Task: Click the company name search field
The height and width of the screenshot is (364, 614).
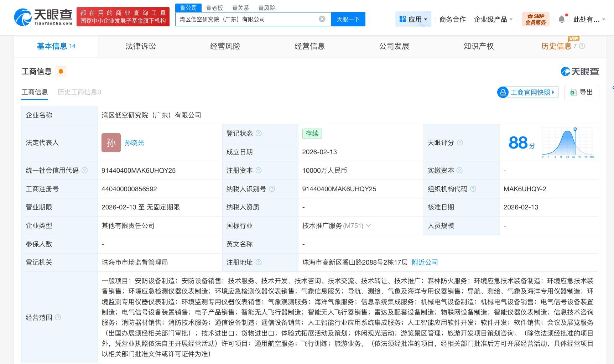Action: tap(246, 19)
